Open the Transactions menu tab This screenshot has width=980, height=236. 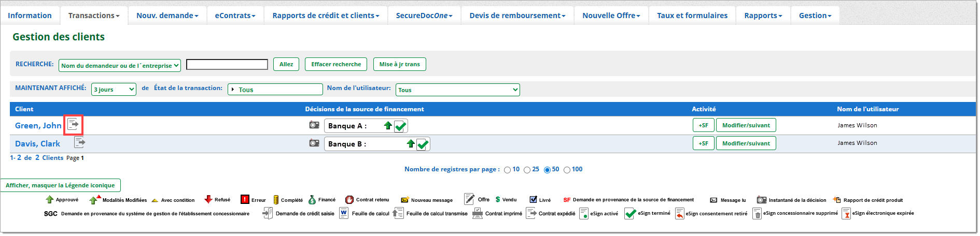click(x=94, y=16)
